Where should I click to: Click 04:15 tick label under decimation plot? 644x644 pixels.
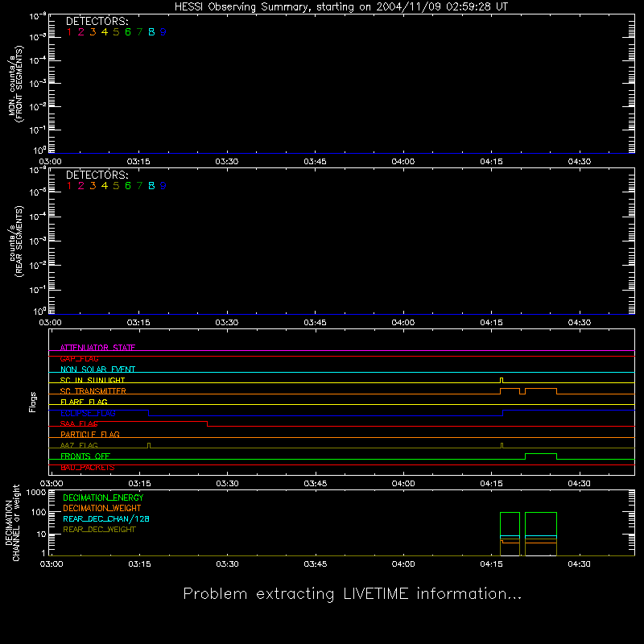point(491,564)
